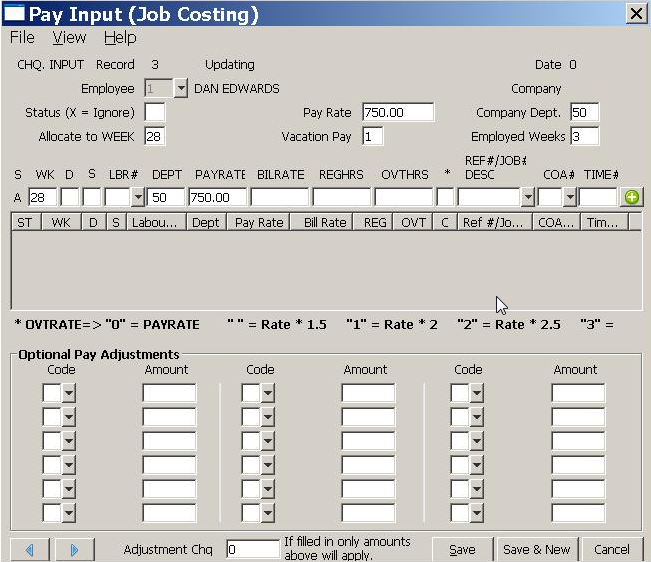
Task: Close the Pay Input window
Action: click(x=636, y=14)
